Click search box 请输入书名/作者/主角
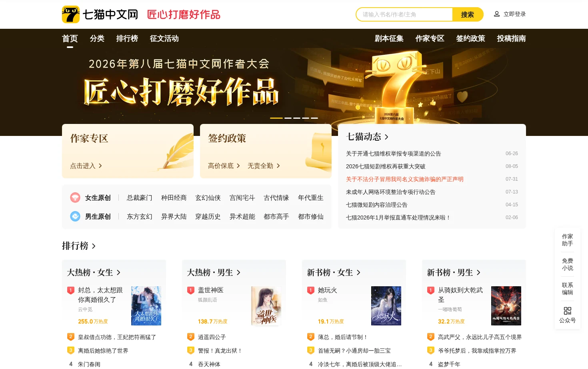Image resolution: width=588 pixels, height=369 pixels. pos(404,14)
